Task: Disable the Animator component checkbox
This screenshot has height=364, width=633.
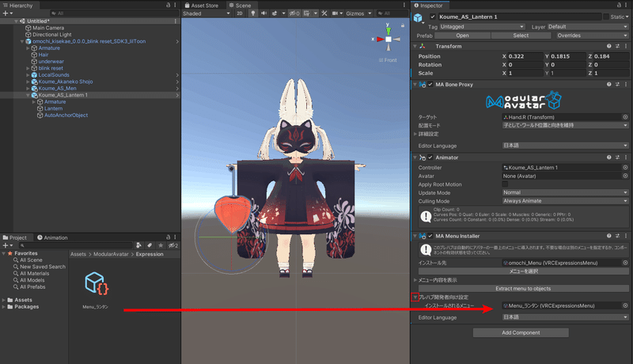Action: 430,157
